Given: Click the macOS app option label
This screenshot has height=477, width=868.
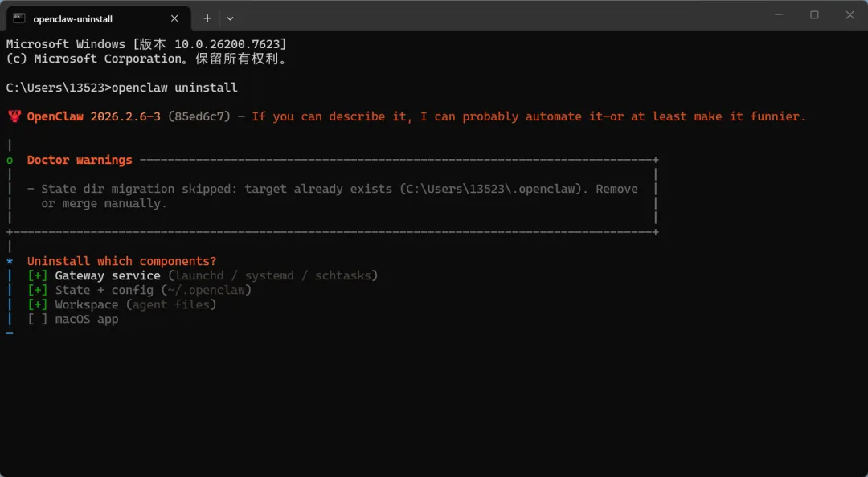Looking at the screenshot, I should pos(87,320).
